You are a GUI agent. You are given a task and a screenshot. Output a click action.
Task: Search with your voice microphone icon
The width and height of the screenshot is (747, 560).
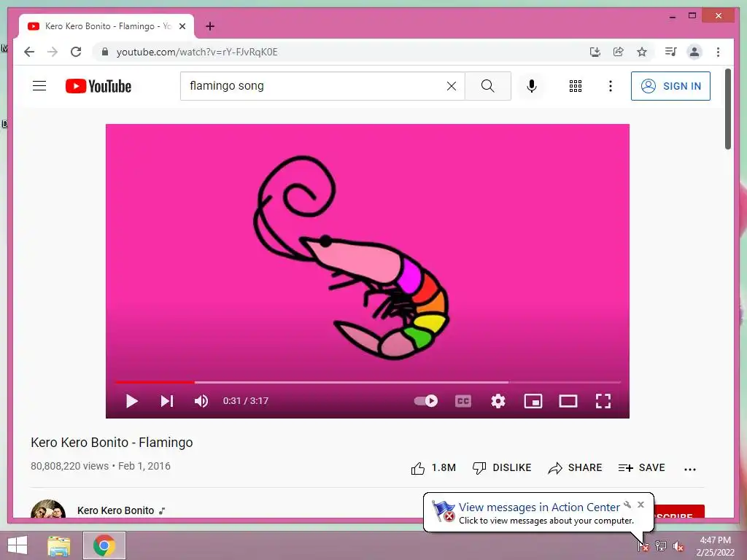[532, 86]
